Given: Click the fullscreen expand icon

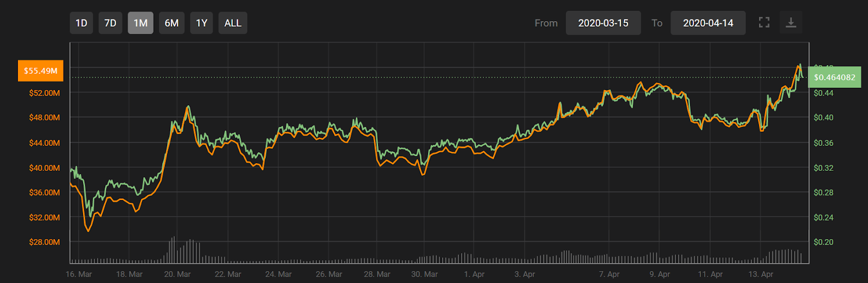Looking at the screenshot, I should pos(764,23).
